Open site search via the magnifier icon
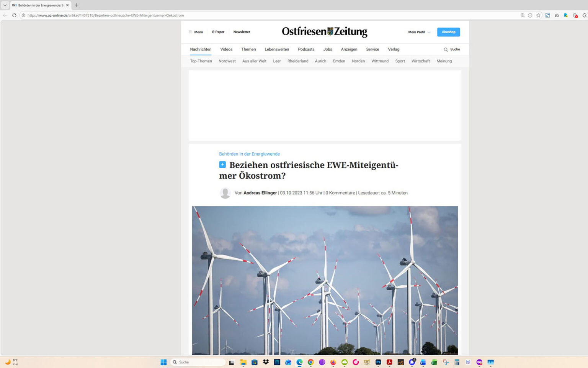588x368 pixels. 445,49
